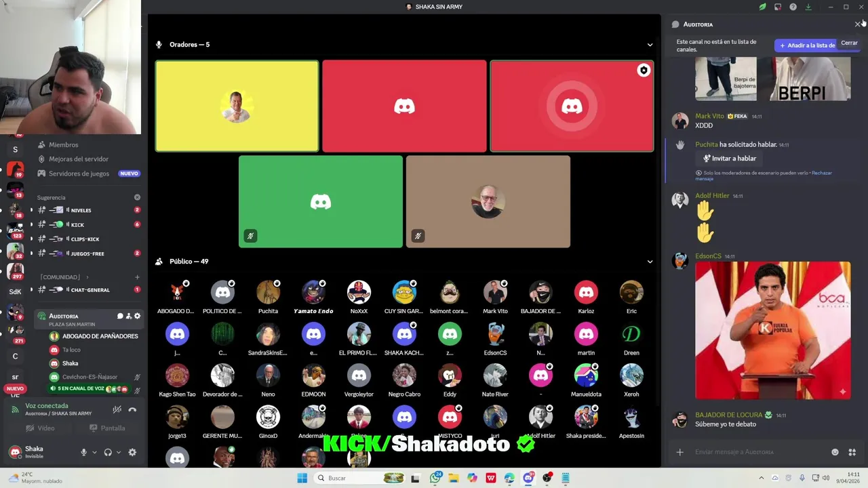Expand the JUEGOS-FREE channel arrow
Viewport: 868px width, 488px height.
click(31, 253)
